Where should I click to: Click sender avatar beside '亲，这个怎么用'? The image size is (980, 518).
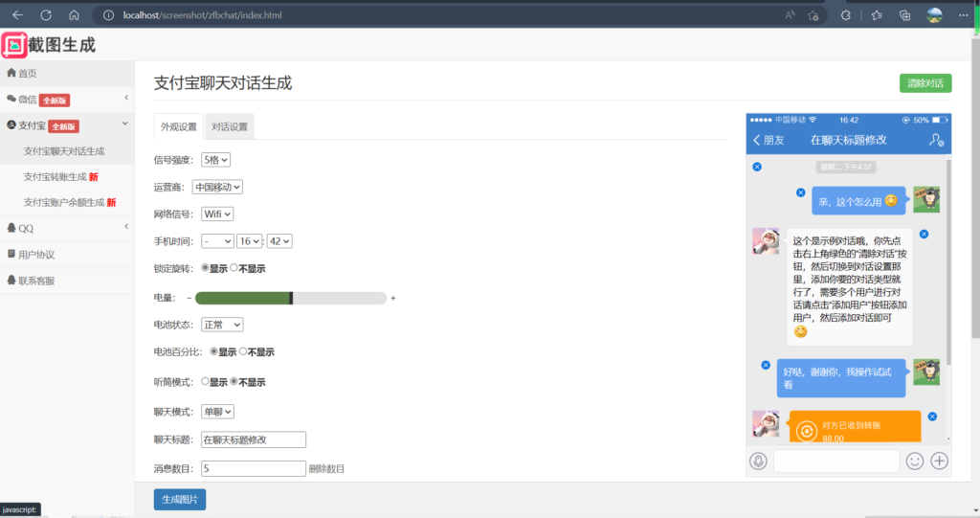926,199
